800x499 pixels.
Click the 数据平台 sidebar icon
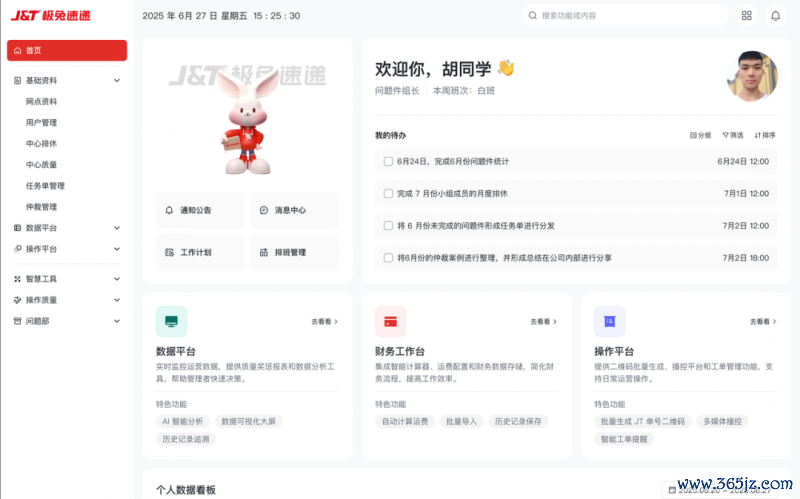click(17, 228)
